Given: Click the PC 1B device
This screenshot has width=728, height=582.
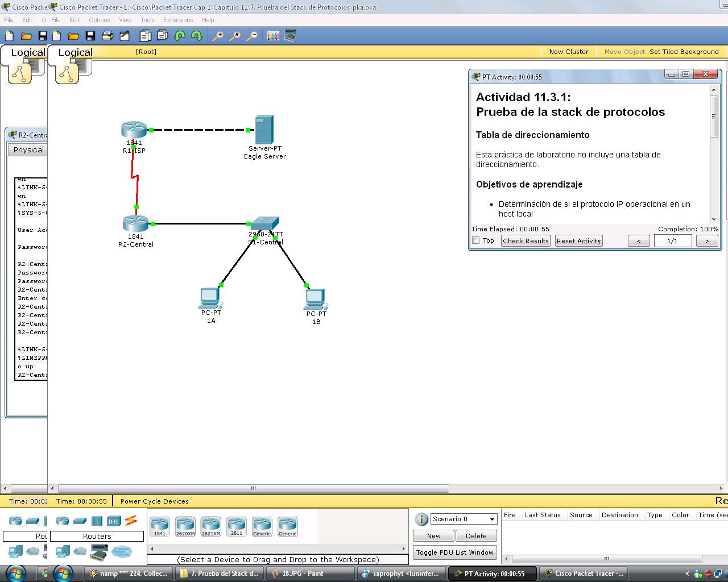Looking at the screenshot, I should coord(316,299).
